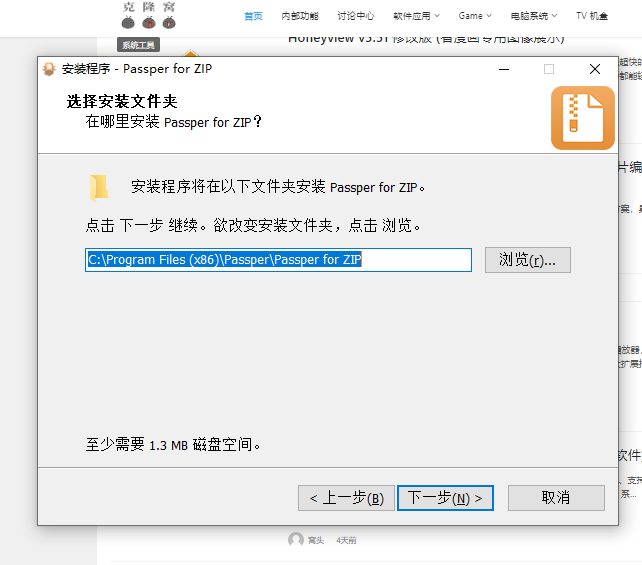Close the Passper for ZIP installer window

coord(595,69)
